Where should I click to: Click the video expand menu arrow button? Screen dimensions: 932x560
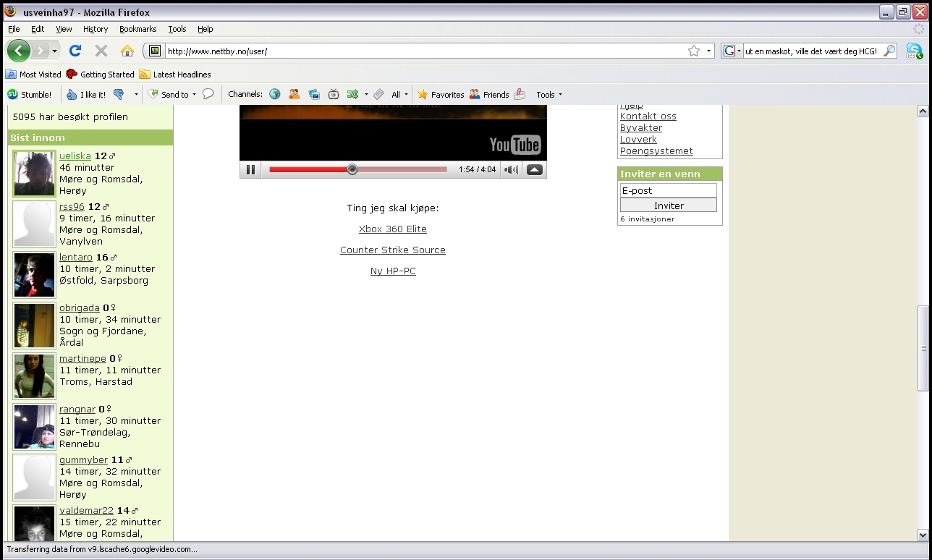[534, 169]
